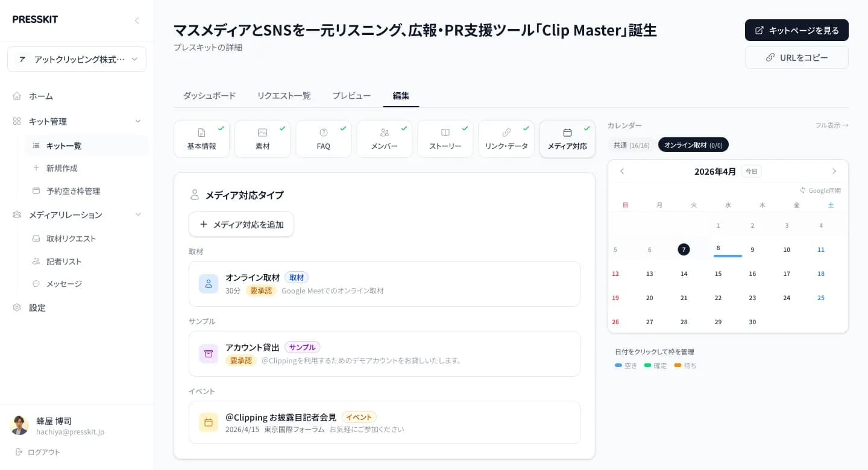This screenshot has height=470, width=868.
Task: Toggle the オンライン取材 (0/0) calendar filter
Action: pyautogui.click(x=693, y=145)
